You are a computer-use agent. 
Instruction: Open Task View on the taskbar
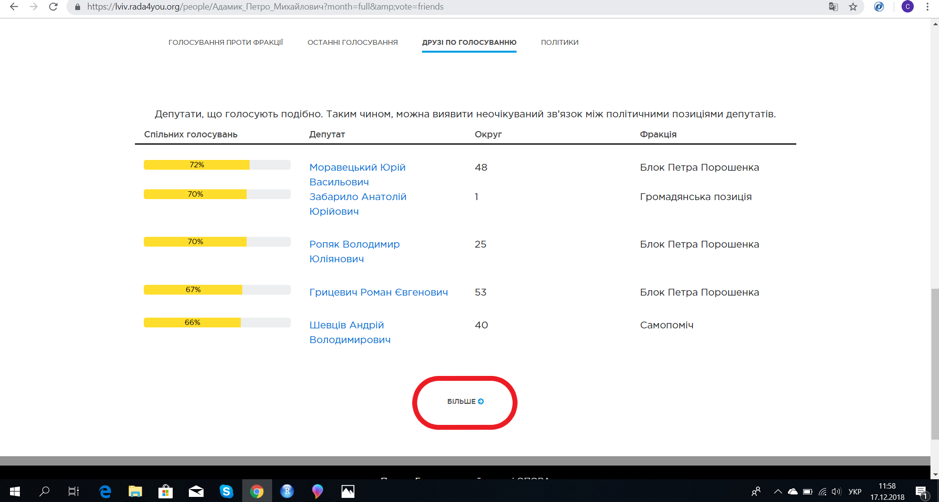point(74,491)
